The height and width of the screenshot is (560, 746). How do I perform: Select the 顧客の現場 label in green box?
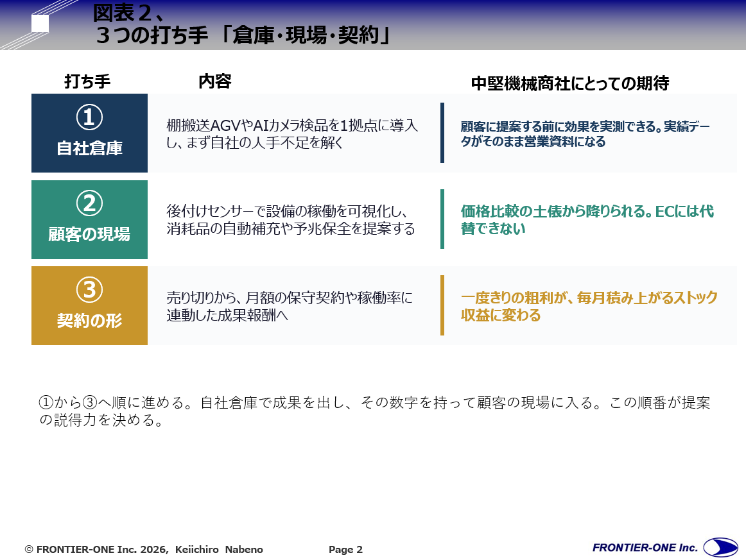pyautogui.click(x=89, y=234)
